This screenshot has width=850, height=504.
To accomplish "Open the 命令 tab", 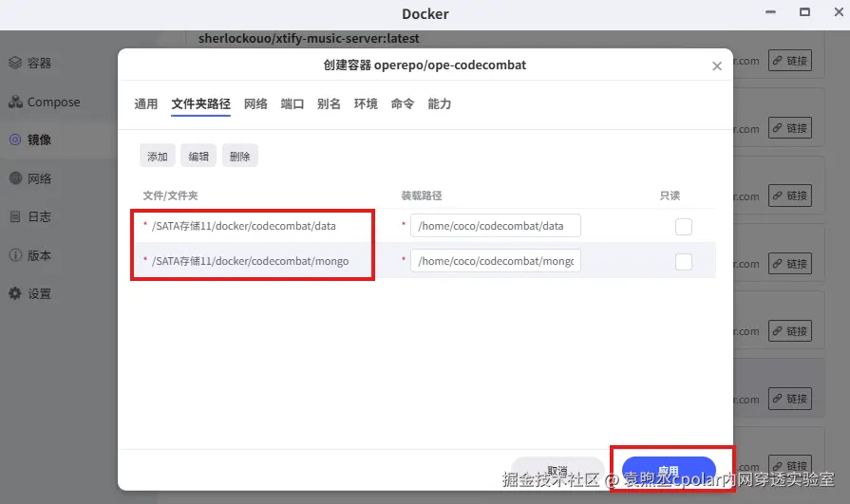I will [403, 103].
